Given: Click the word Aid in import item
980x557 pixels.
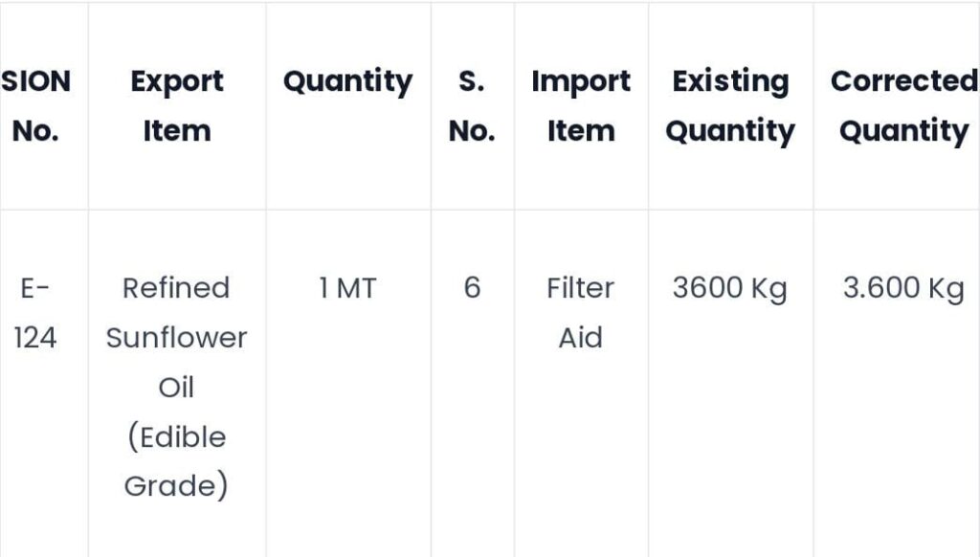Looking at the screenshot, I should [581, 338].
